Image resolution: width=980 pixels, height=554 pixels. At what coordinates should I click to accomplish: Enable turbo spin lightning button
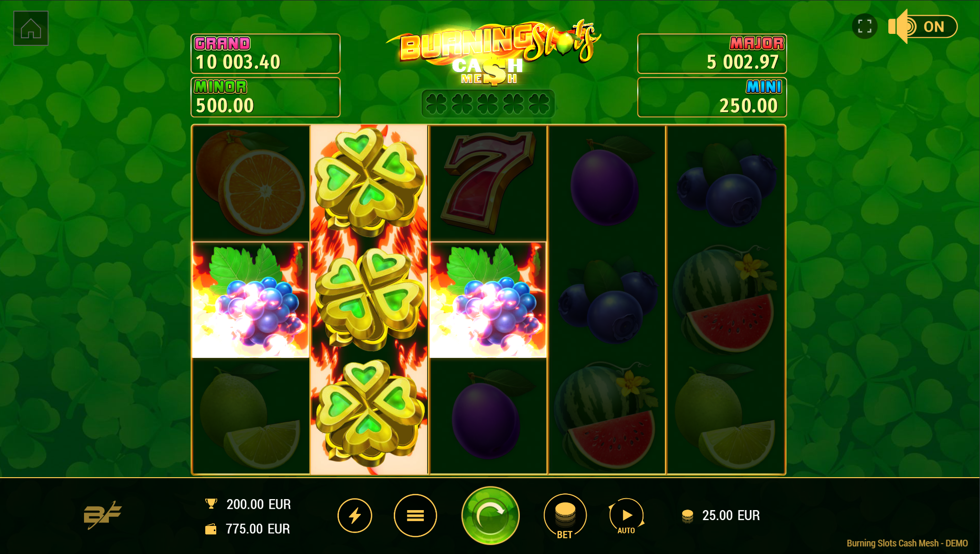[355, 515]
